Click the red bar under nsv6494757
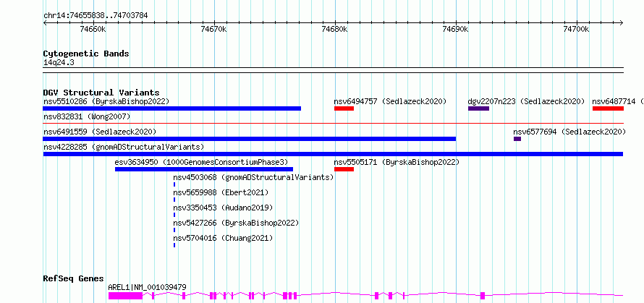Viewport: 644px width, 303px height. pos(344,108)
